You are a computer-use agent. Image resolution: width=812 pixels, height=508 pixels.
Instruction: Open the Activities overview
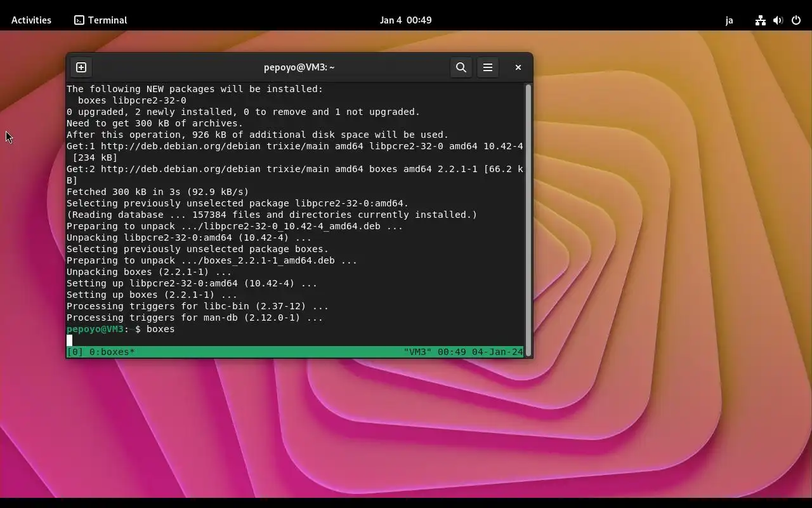31,20
